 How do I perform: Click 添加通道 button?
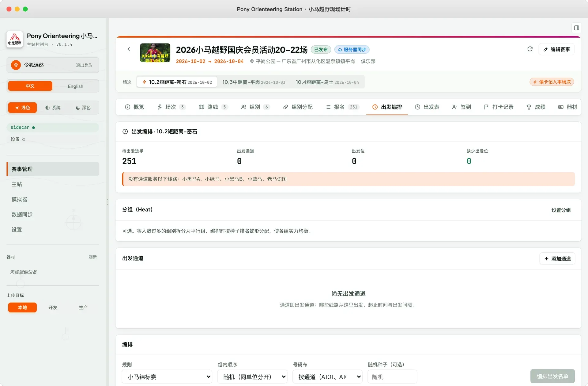(557, 259)
